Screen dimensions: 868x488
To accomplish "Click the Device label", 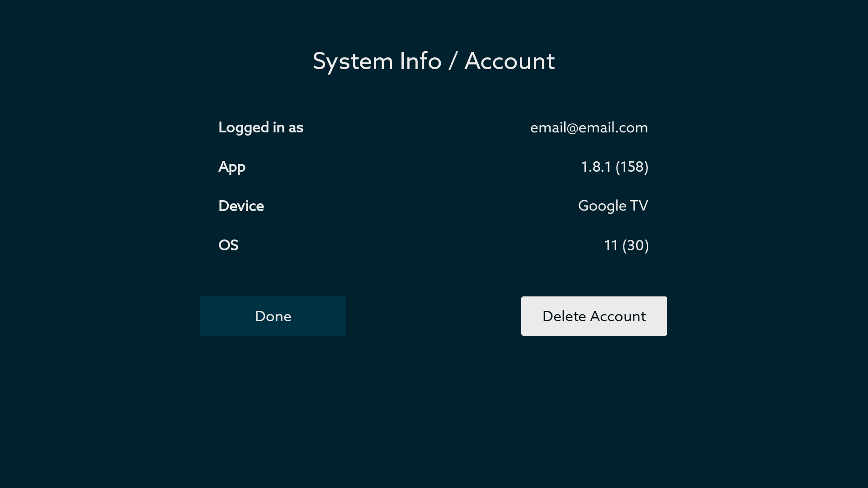I will tap(241, 206).
